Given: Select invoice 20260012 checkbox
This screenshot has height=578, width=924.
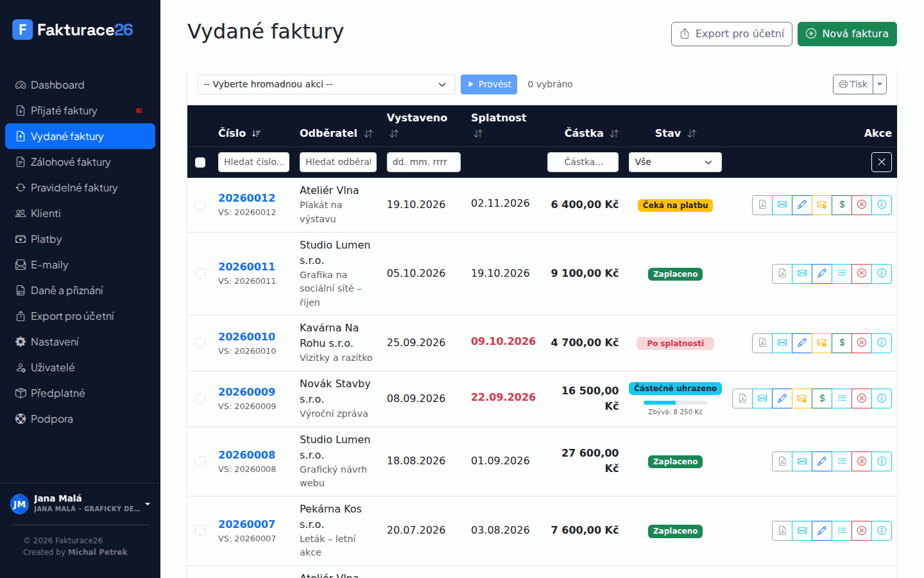Looking at the screenshot, I should click(200, 205).
